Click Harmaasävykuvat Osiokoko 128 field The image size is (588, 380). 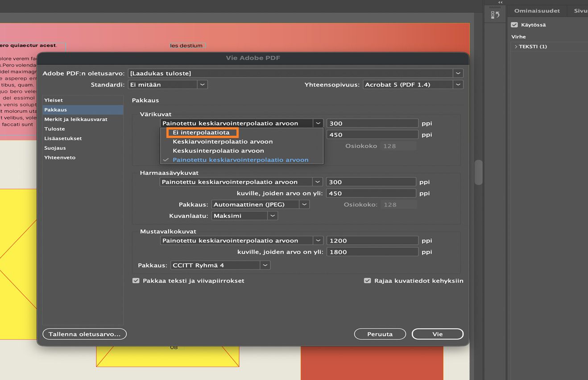pos(398,205)
